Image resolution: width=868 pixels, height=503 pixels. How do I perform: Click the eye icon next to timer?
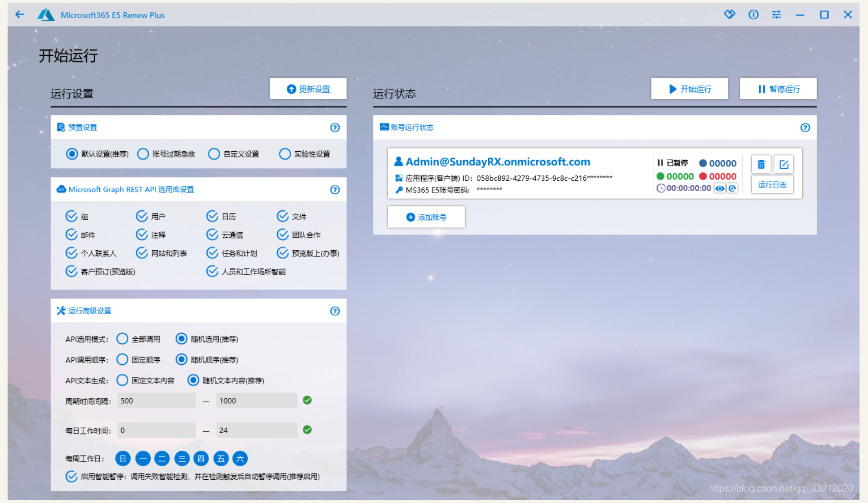click(x=720, y=188)
